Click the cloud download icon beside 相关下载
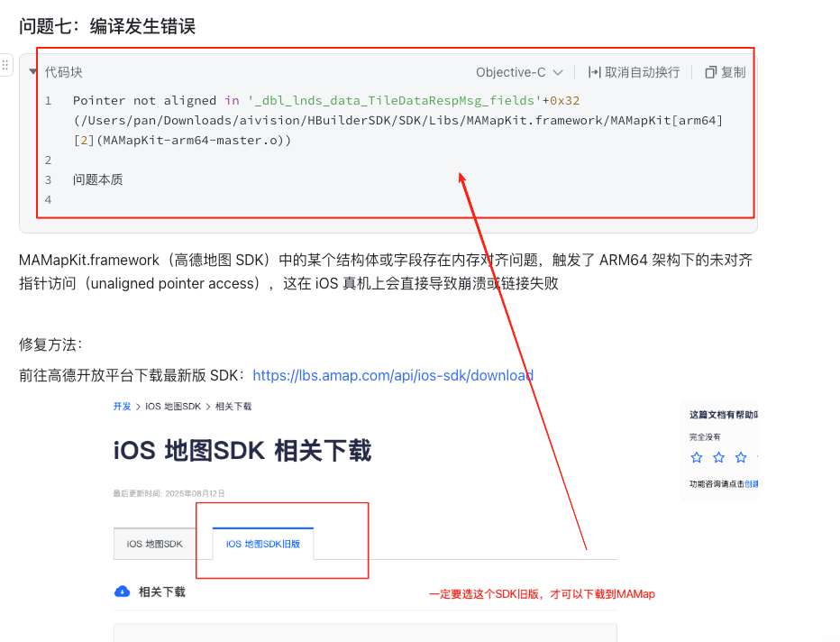Screen dimensions: 840x642 123,592
